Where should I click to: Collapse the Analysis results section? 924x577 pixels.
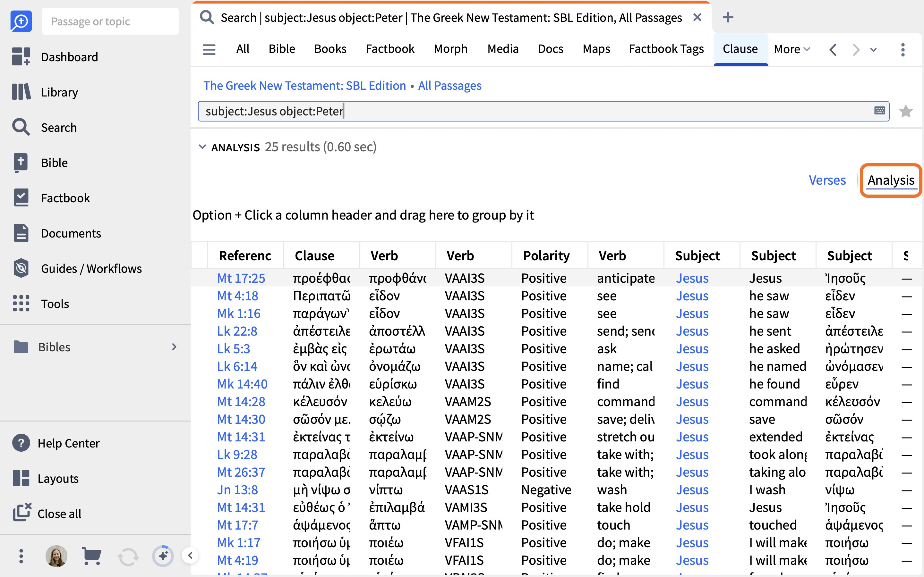[202, 147]
